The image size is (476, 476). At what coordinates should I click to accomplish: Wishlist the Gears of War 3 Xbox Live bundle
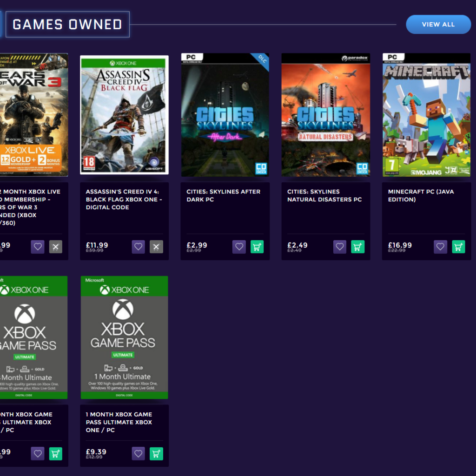38,247
